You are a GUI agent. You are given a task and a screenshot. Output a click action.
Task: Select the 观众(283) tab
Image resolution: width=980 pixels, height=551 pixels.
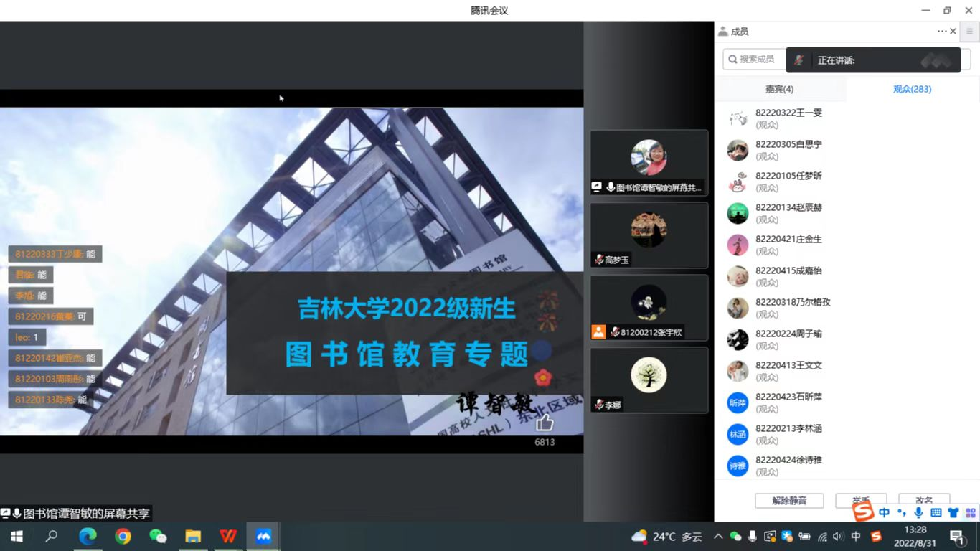coord(912,89)
